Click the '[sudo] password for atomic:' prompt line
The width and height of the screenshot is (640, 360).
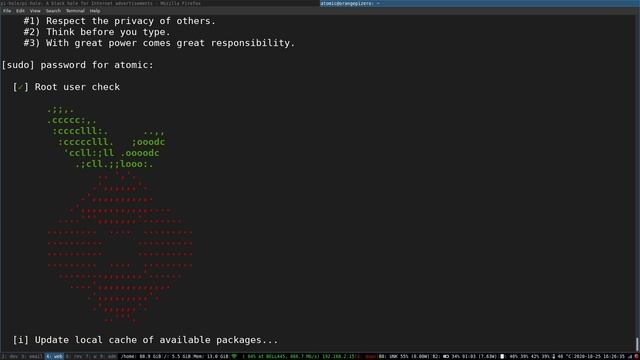coord(78,65)
